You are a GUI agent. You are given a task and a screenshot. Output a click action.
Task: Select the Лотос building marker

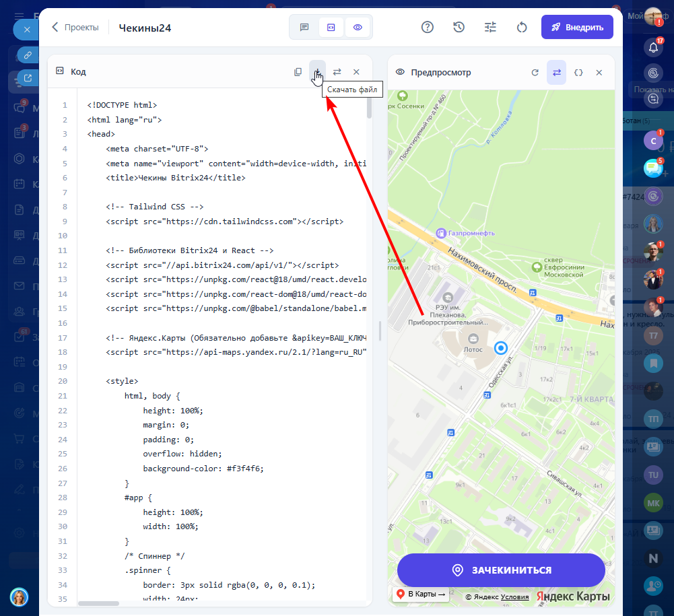[473, 343]
